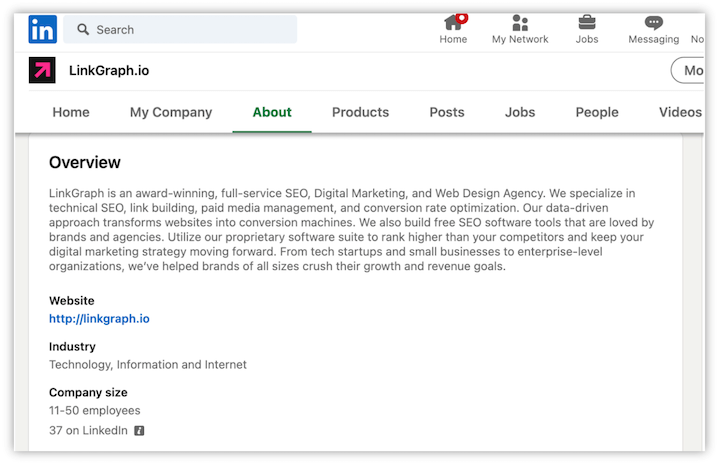Image resolution: width=720 pixels, height=463 pixels.
Task: Click the info icon beside 37 on LinkedIn
Action: point(139,430)
